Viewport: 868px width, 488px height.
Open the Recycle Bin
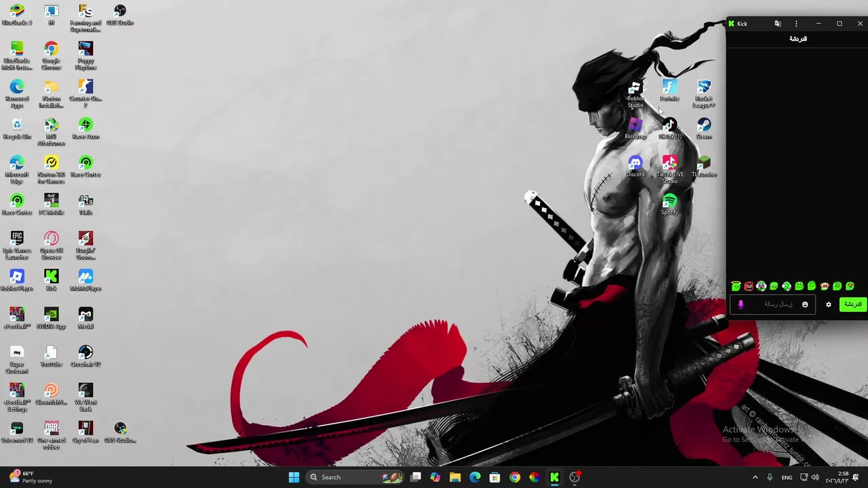(x=17, y=129)
